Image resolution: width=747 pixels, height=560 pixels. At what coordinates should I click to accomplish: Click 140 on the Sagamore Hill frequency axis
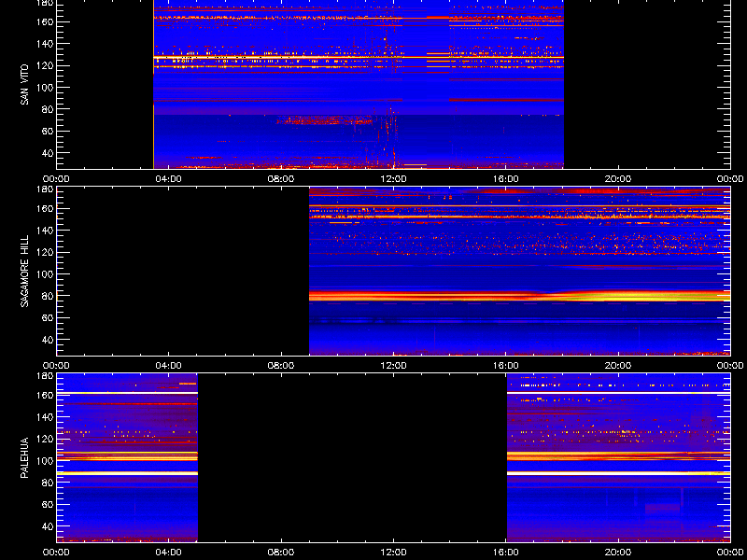point(44,231)
